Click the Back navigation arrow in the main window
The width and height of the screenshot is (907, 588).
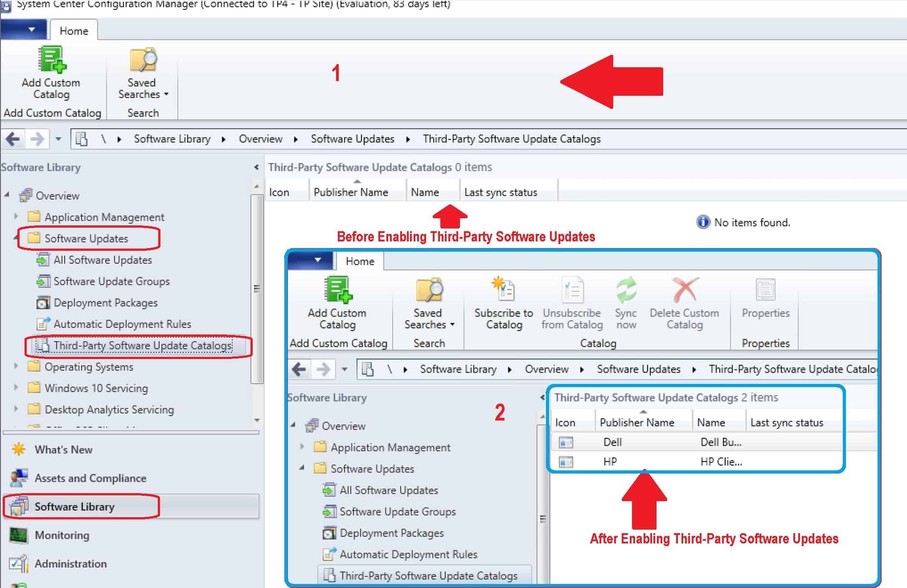point(13,139)
